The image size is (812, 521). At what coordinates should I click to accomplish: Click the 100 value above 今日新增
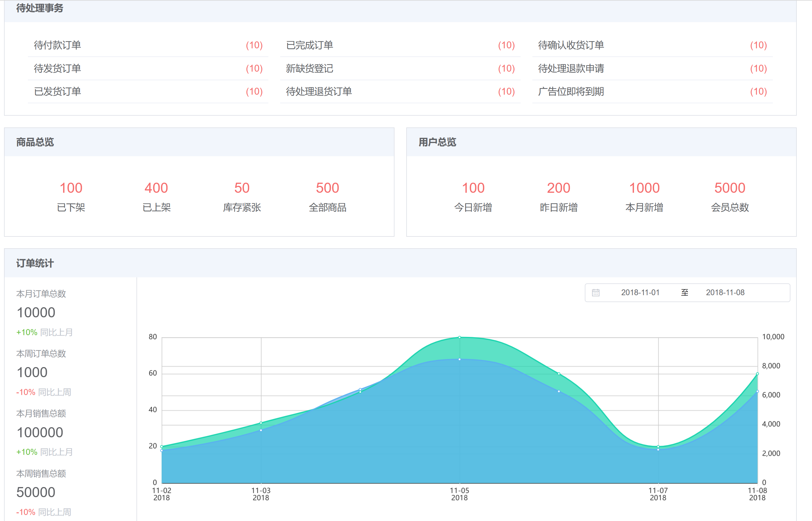[x=473, y=188]
